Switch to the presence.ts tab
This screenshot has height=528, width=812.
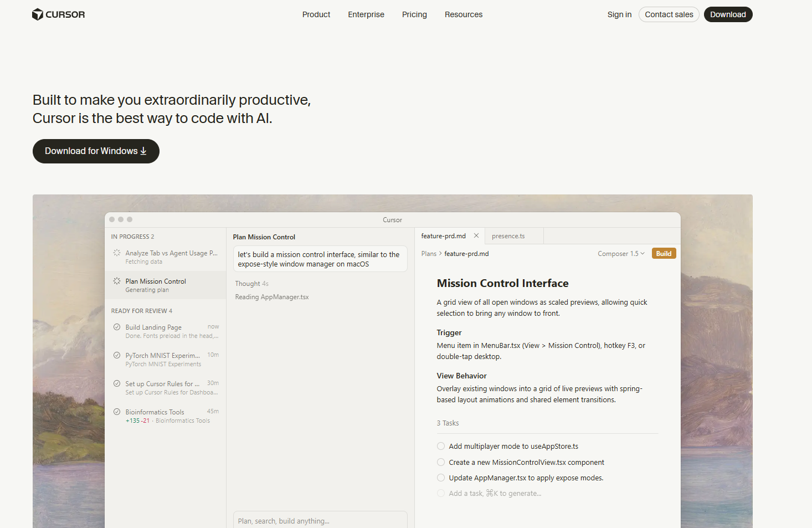tap(514, 236)
